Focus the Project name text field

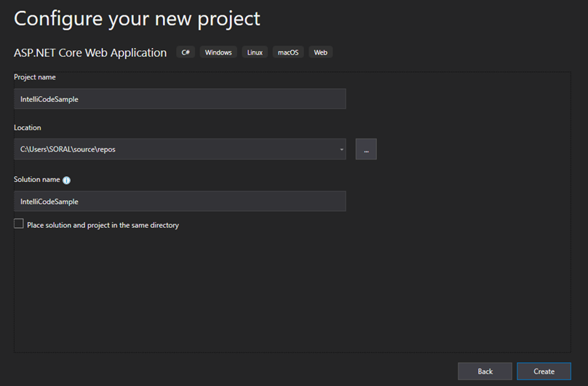point(180,99)
